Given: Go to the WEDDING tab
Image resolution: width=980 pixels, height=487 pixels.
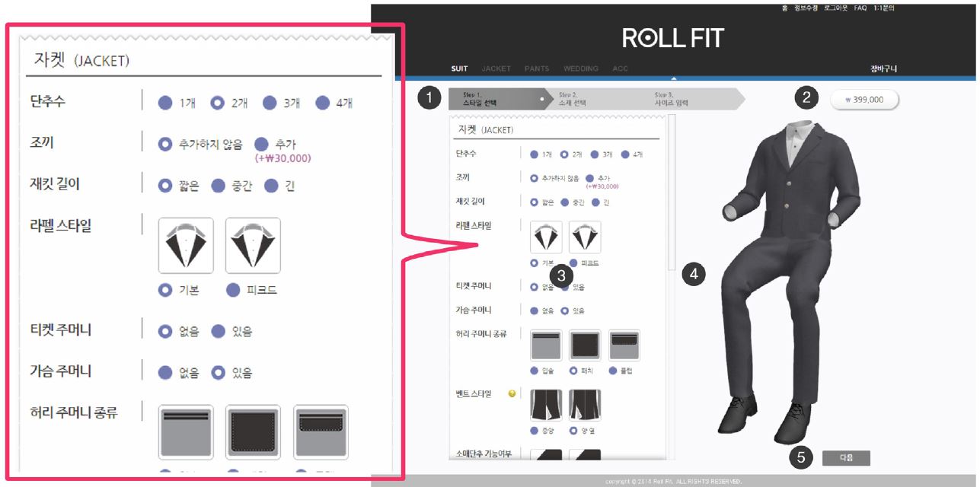Looking at the screenshot, I should click(581, 68).
